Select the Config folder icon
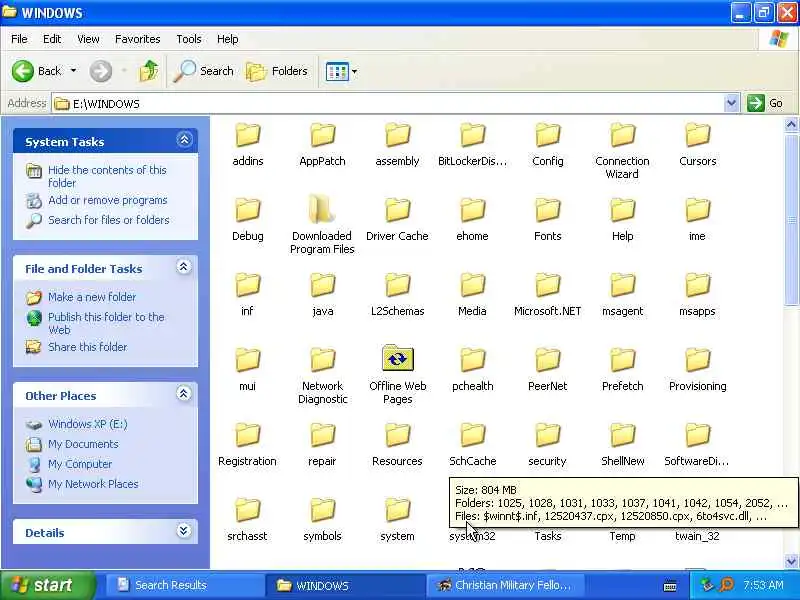Viewport: 800px width, 600px height. (547, 136)
